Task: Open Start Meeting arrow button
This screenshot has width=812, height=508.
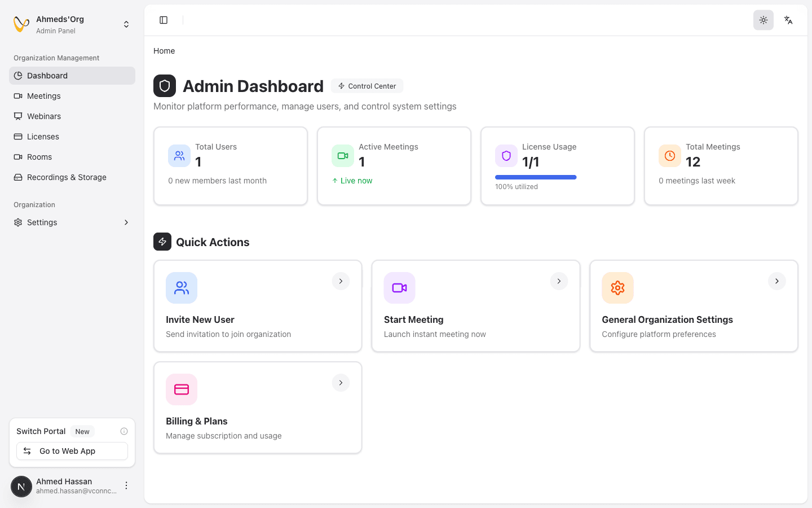Action: tap(559, 281)
